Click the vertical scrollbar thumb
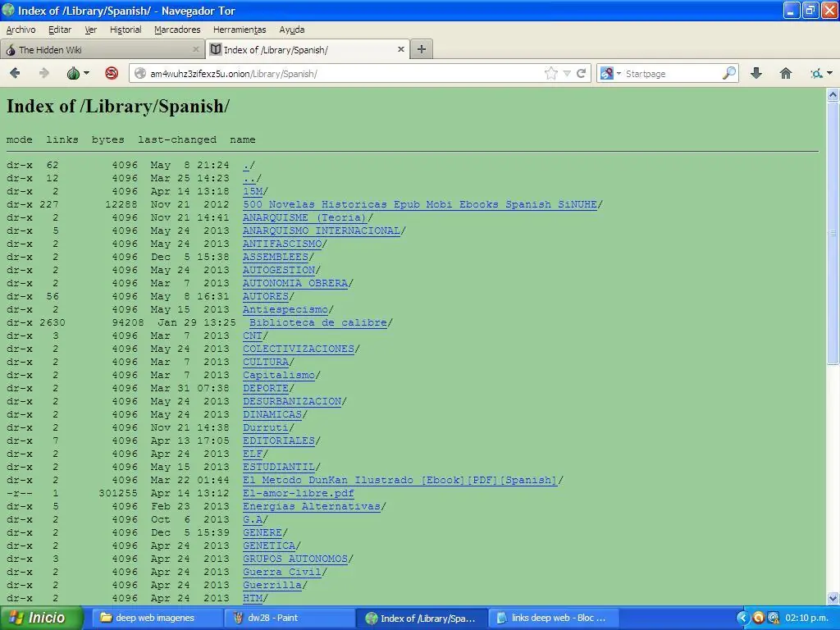840x630 pixels. [x=833, y=233]
